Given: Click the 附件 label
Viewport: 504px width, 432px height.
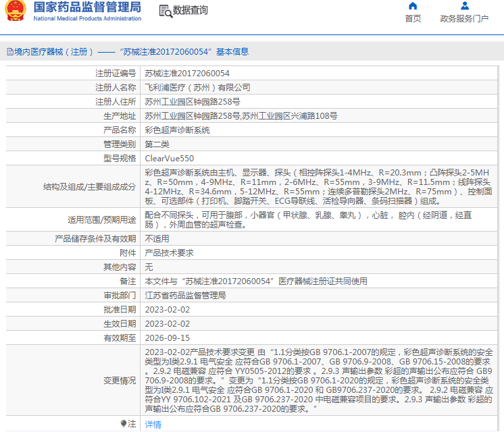Looking at the screenshot, I should tap(128, 252).
